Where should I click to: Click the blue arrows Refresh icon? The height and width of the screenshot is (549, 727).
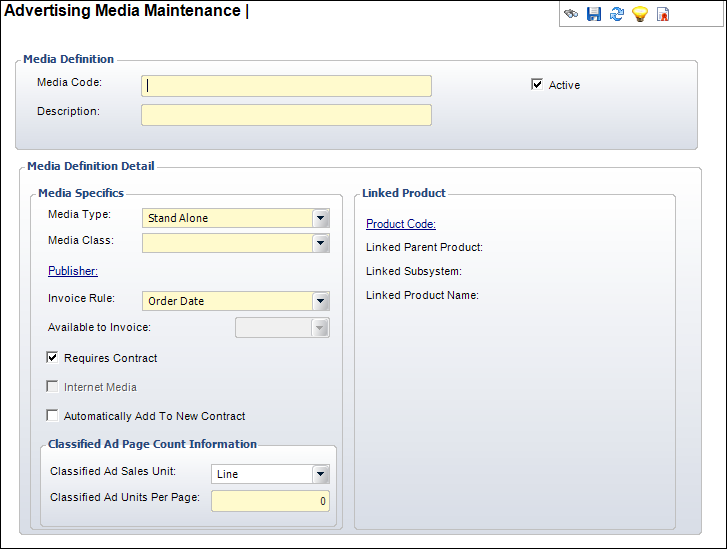pos(617,14)
